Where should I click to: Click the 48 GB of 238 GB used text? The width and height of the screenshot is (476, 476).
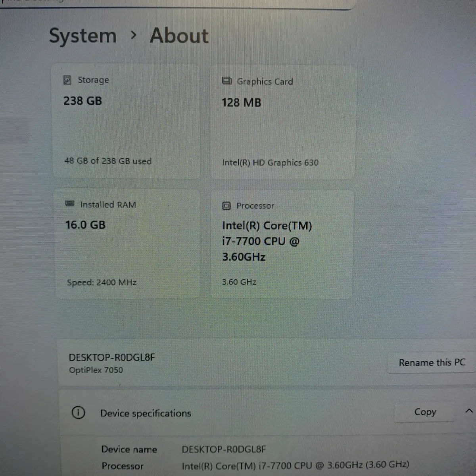(107, 161)
